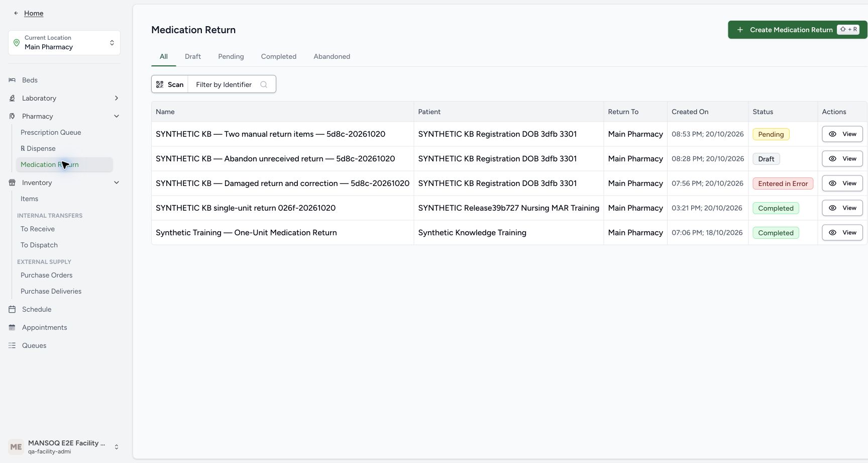
Task: Click the QR code Scan icon
Action: [160, 84]
